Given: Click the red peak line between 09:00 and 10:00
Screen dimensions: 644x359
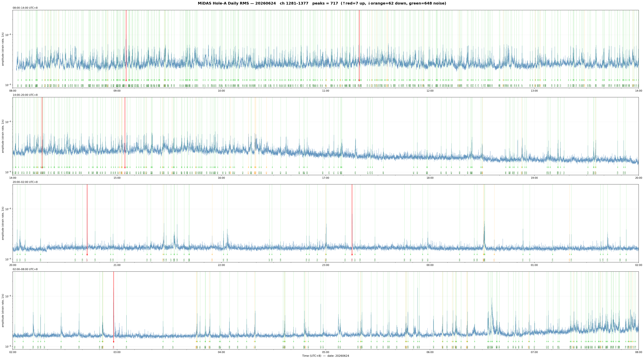Looking at the screenshot, I should click(x=126, y=45).
